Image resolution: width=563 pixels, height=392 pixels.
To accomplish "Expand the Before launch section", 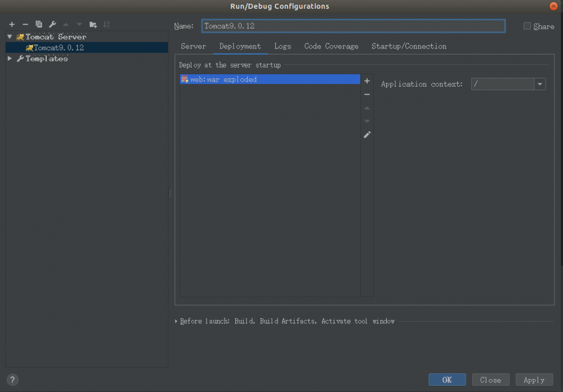I will point(175,321).
